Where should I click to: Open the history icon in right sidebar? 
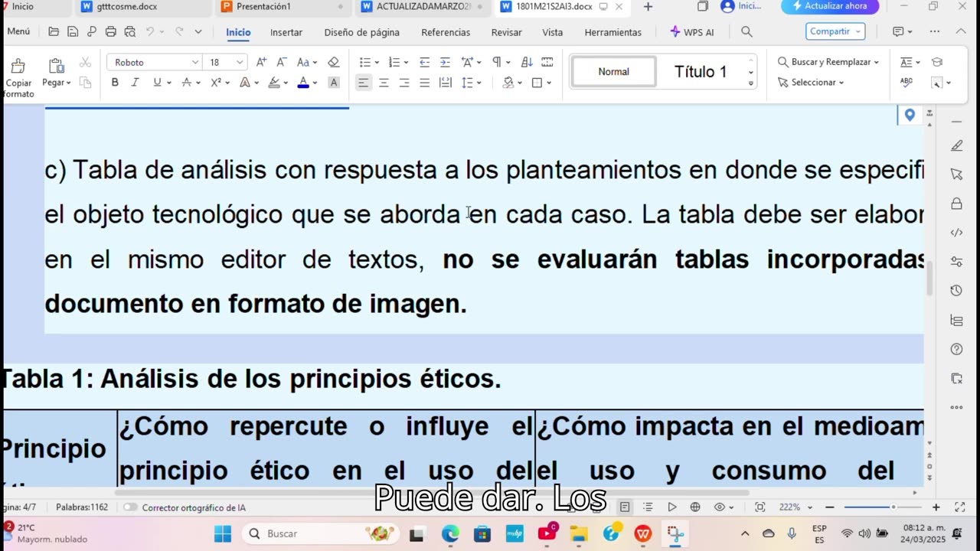coord(956,290)
